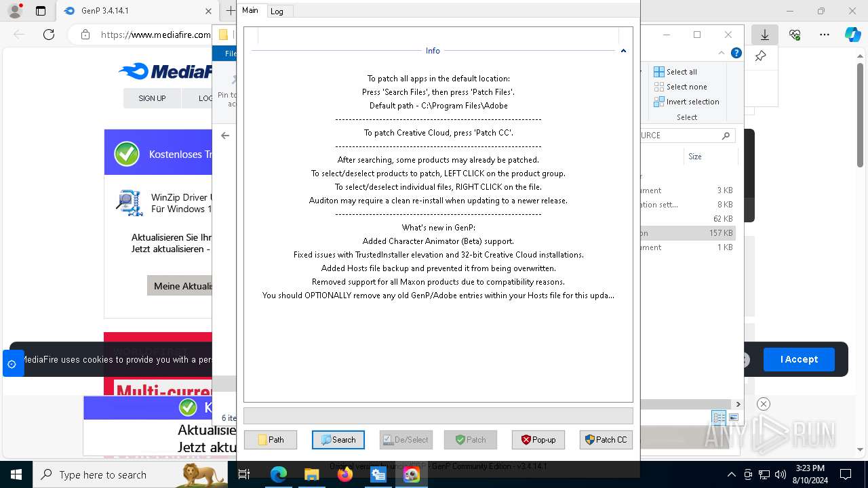Screen dimensions: 868x488
Task: Click Explorer horizontal scrollbar right arrow
Action: pyautogui.click(x=739, y=404)
